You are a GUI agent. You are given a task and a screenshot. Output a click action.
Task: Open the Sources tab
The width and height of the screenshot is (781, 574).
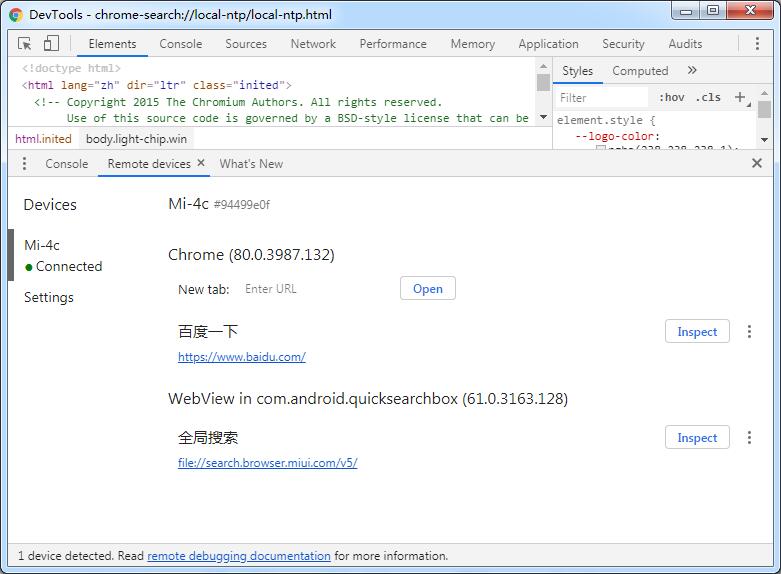[246, 44]
